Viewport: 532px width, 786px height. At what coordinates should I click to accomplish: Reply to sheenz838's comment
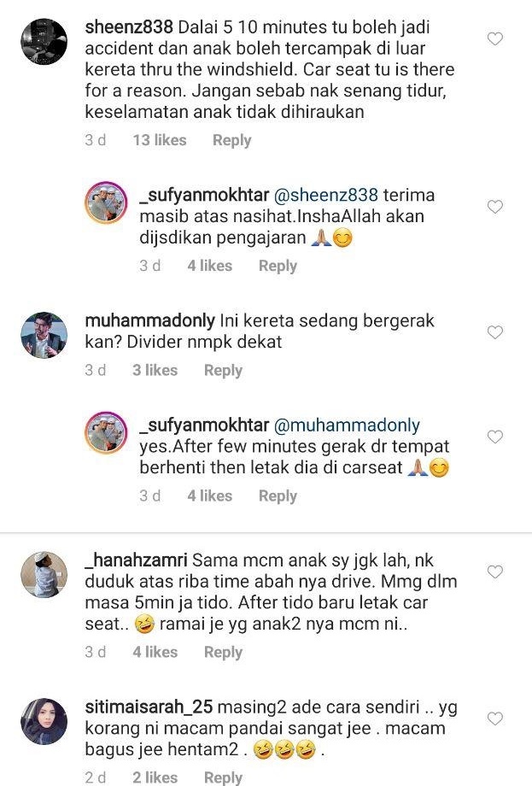tap(232, 140)
